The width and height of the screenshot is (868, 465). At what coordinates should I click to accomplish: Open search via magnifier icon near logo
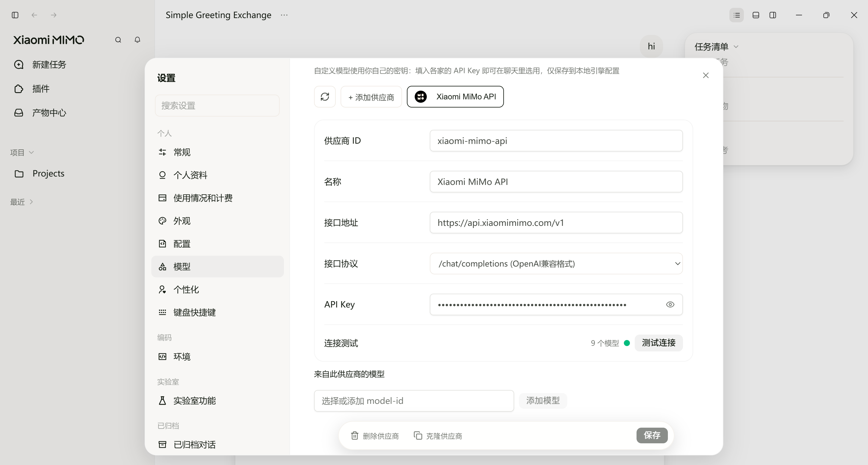pyautogui.click(x=118, y=40)
